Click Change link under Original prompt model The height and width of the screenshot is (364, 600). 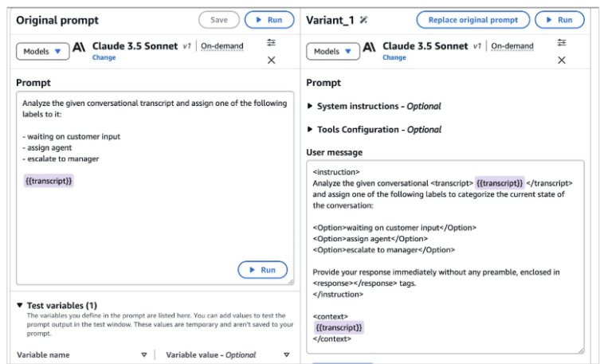[x=104, y=58]
